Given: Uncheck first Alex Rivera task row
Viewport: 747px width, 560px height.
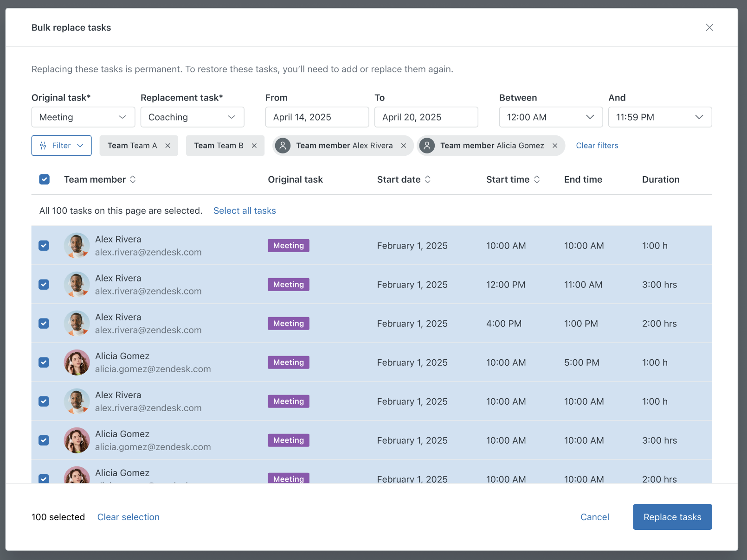Looking at the screenshot, I should coord(44,246).
